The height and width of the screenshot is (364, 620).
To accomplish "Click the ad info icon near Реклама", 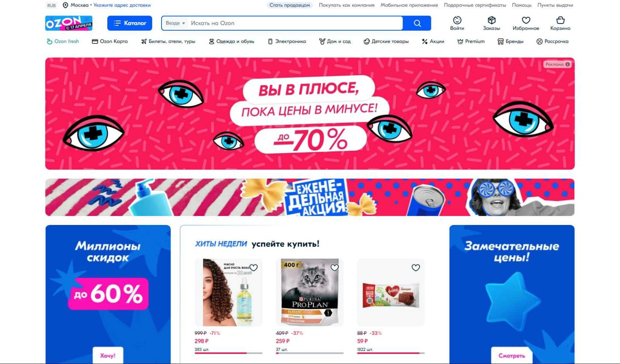I will pos(568,64).
